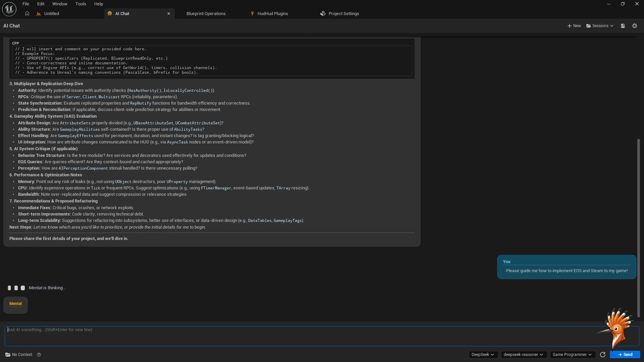Click the Send button
The width and height of the screenshot is (644, 362).
[625, 354]
